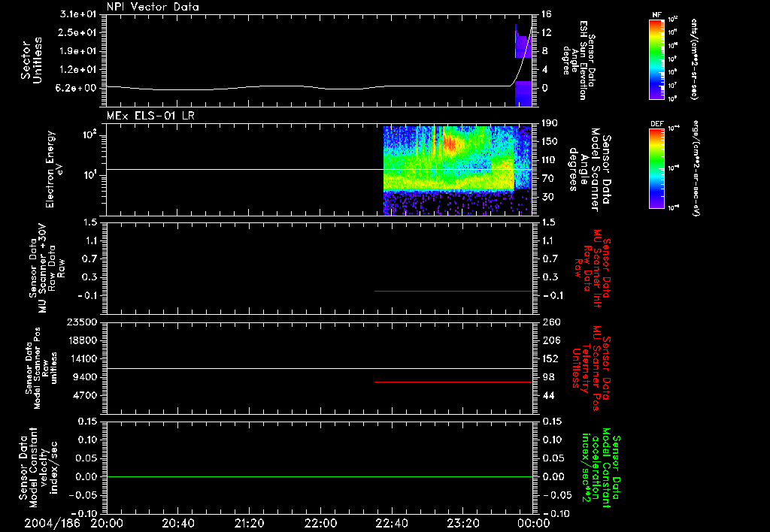Click the '22:00' time axis label
The width and height of the screenshot is (770, 532).
[x=320, y=523]
